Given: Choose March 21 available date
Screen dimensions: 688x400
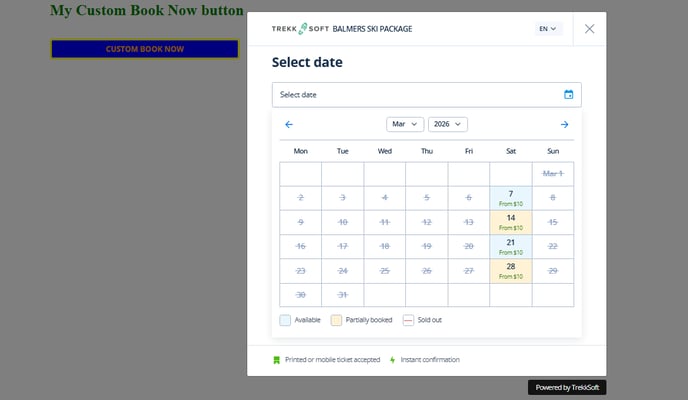Looking at the screenshot, I should click(x=510, y=246).
